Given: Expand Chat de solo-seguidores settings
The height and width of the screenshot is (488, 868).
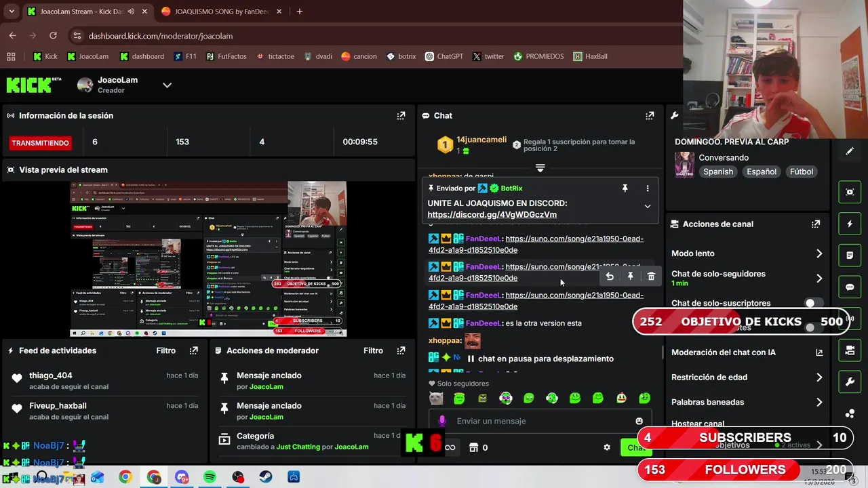Looking at the screenshot, I should [x=819, y=278].
